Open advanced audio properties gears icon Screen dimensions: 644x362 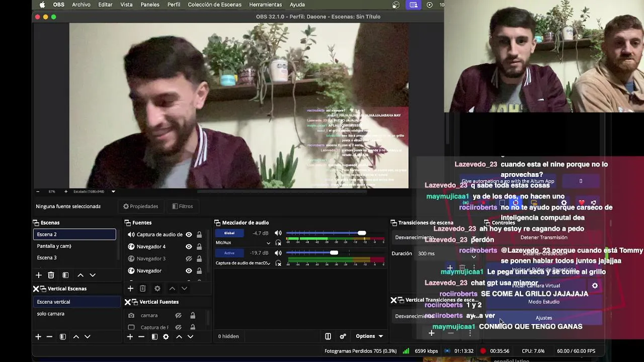click(343, 336)
